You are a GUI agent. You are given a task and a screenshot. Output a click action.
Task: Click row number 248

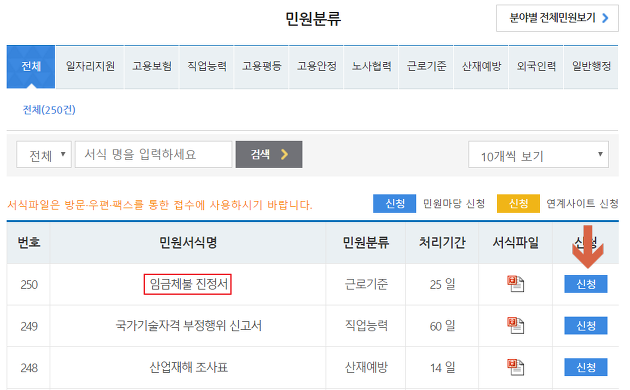(x=29, y=368)
